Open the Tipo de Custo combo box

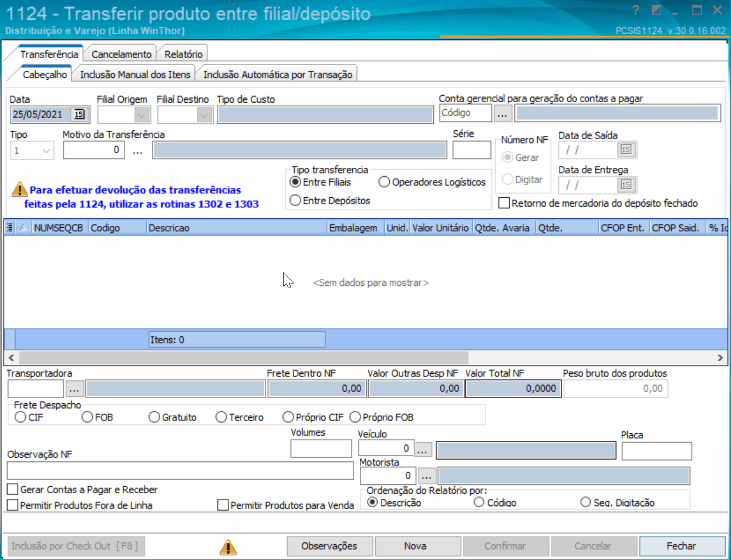325,114
